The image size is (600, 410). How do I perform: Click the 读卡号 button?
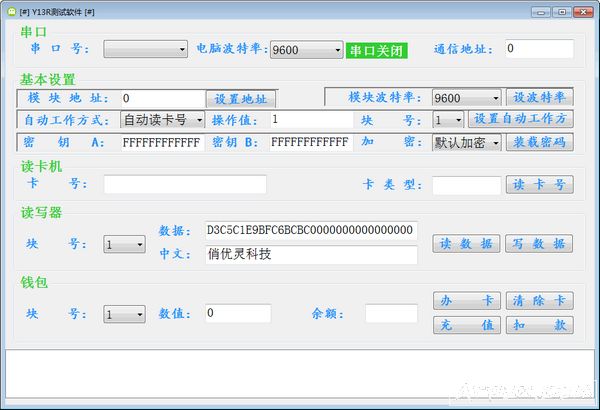tap(540, 185)
